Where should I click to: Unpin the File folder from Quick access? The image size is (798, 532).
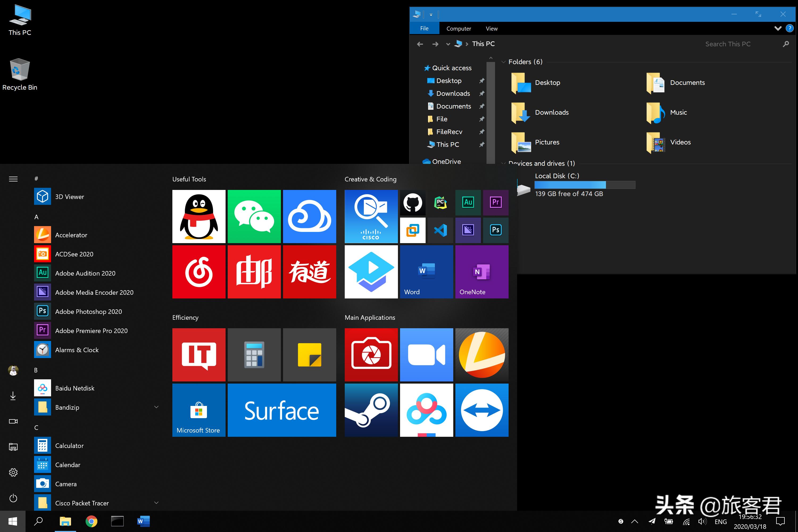pyautogui.click(x=482, y=119)
